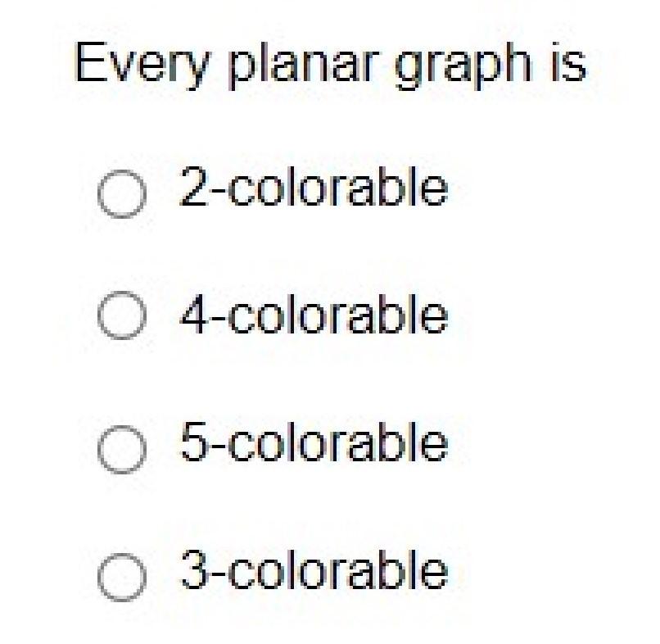Select the 4-colorable radio button
This screenshot has height=644, width=660.
pyautogui.click(x=122, y=315)
